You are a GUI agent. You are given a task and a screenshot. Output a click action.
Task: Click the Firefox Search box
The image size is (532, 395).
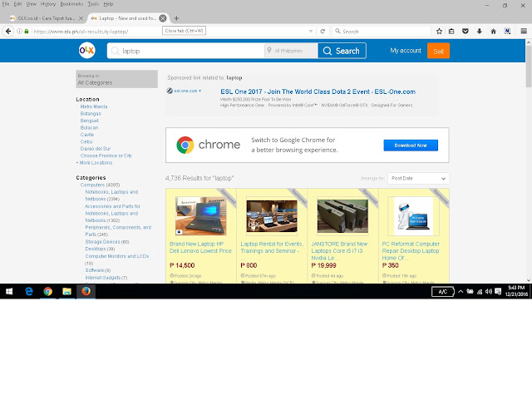coord(382,32)
